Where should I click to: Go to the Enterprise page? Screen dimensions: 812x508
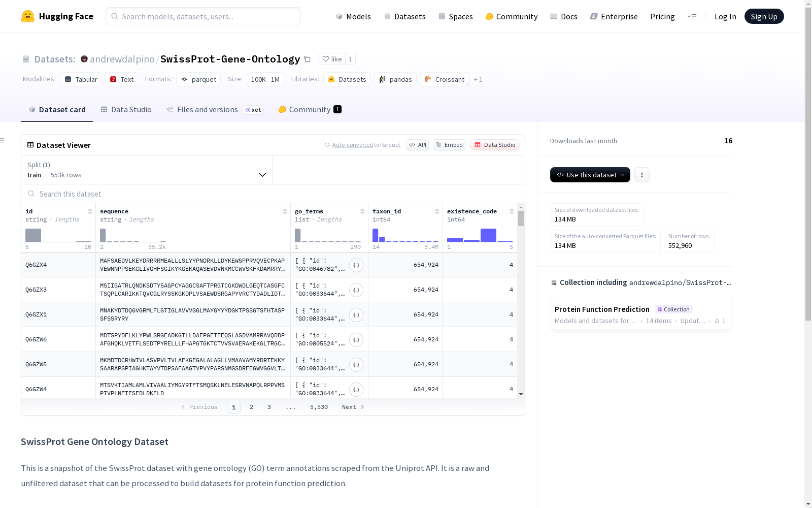pos(614,16)
